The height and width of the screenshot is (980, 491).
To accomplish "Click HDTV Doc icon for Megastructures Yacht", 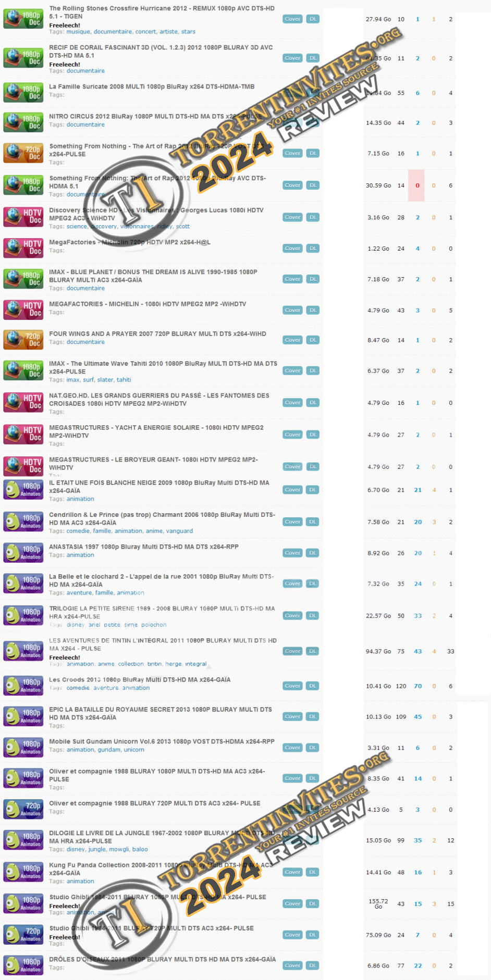I will tap(23, 434).
